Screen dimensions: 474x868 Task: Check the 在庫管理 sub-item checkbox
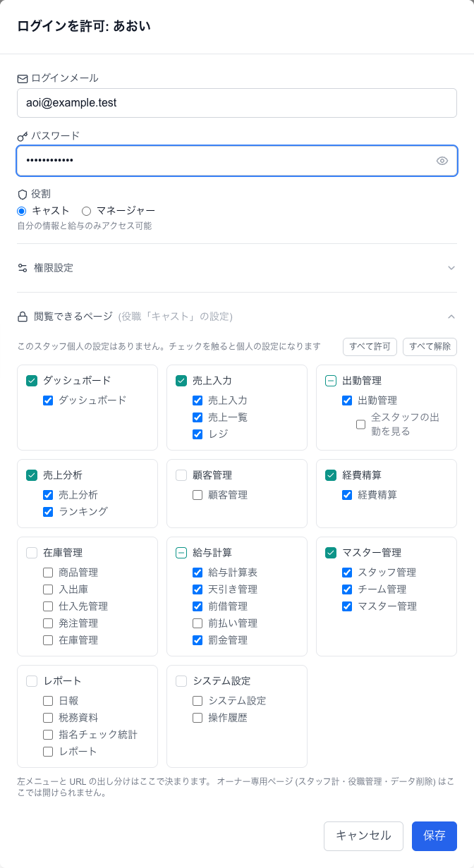(x=48, y=640)
